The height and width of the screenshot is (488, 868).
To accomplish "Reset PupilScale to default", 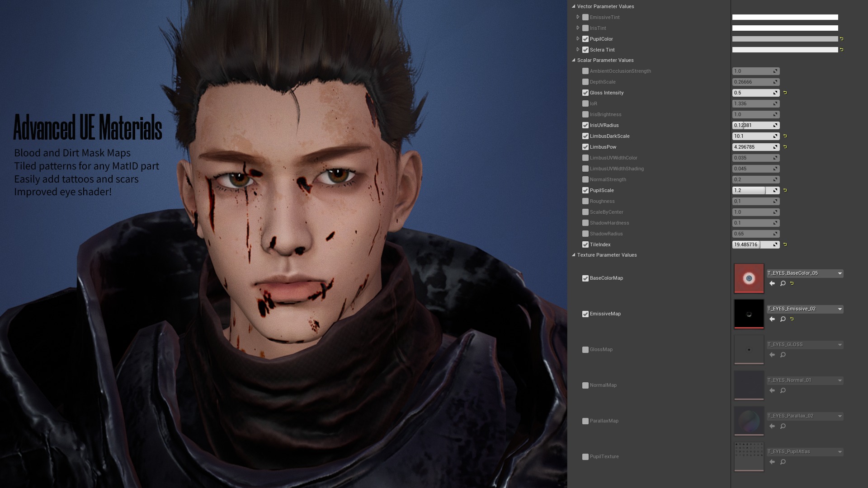I will pos(785,190).
